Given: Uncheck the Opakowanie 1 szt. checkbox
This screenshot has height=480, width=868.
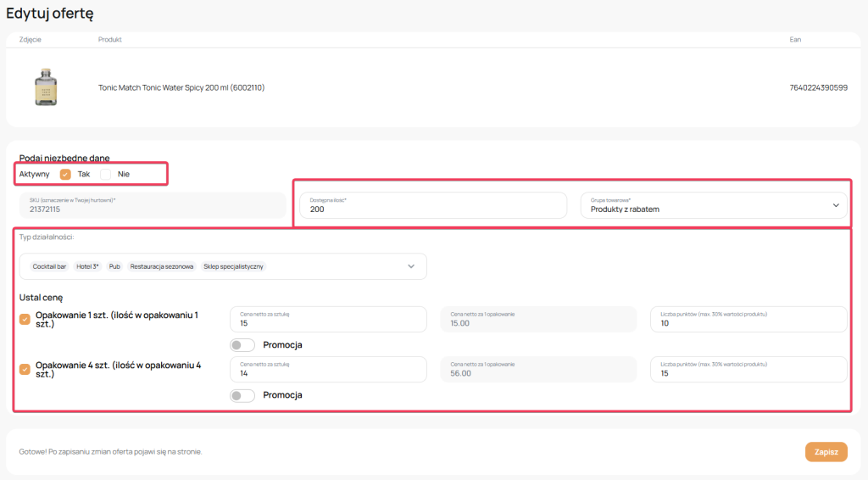Looking at the screenshot, I should tap(25, 319).
